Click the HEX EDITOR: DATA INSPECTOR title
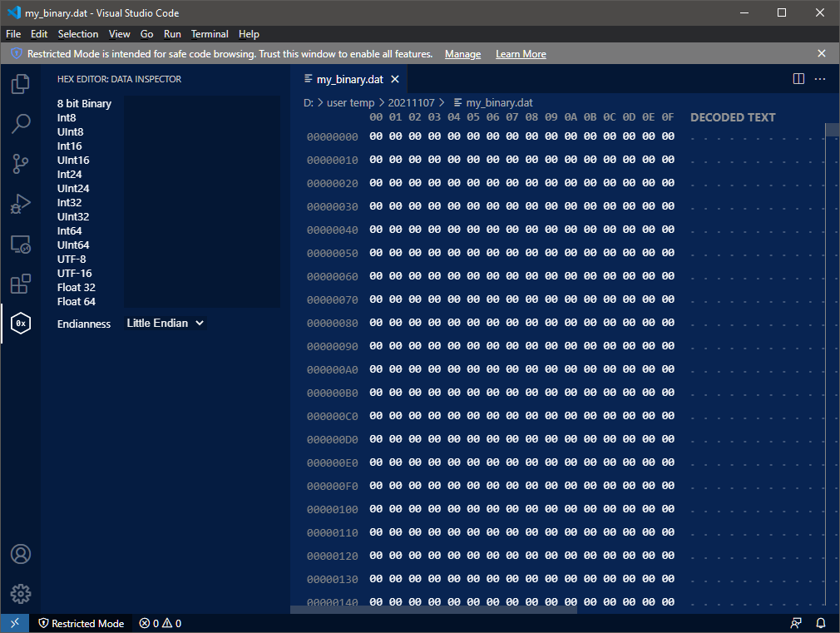The height and width of the screenshot is (633, 840). (x=119, y=79)
